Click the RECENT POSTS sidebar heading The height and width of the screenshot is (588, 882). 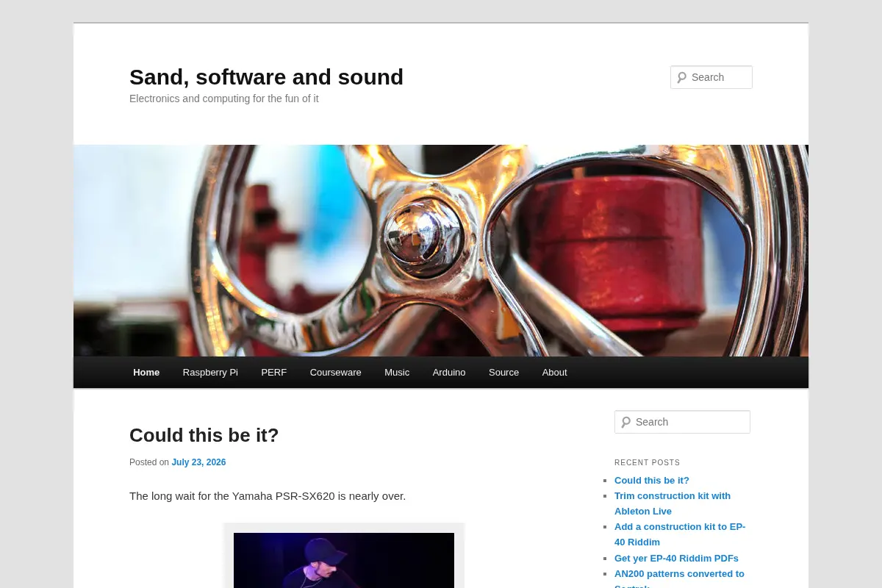[648, 463]
